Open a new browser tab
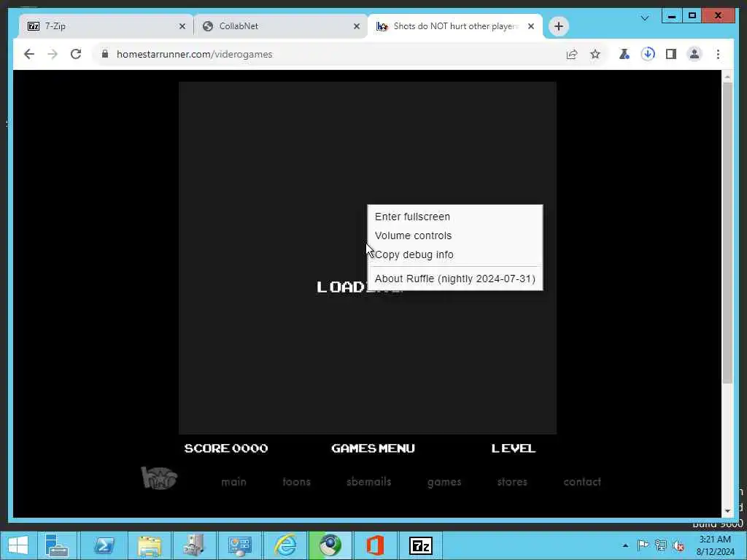The height and width of the screenshot is (560, 747). [559, 26]
